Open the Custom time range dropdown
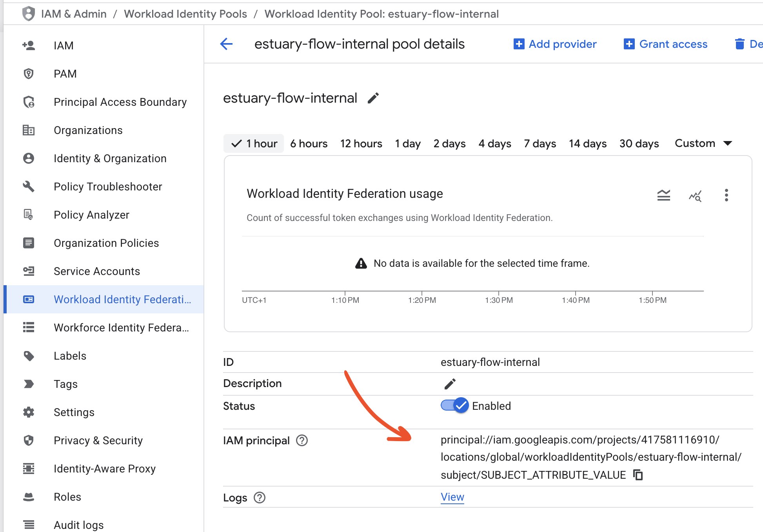Viewport: 763px width, 532px height. tap(703, 143)
